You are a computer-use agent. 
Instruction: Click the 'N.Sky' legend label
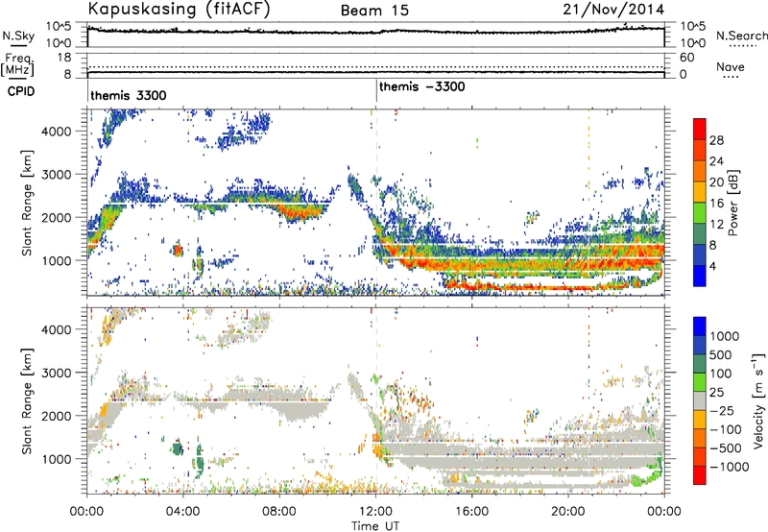point(18,36)
